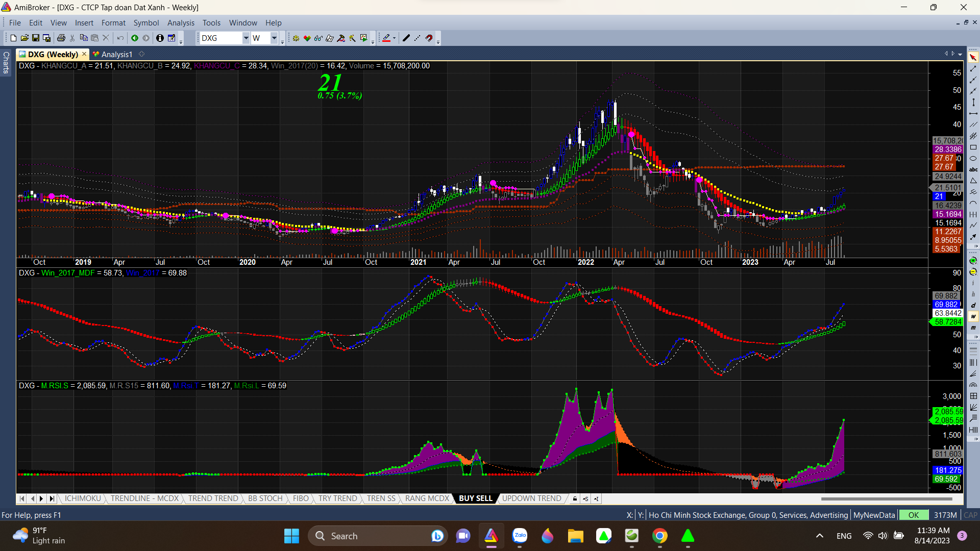Select the Gann square grid tool
Viewport: 980px width, 551px height.
(x=973, y=396)
